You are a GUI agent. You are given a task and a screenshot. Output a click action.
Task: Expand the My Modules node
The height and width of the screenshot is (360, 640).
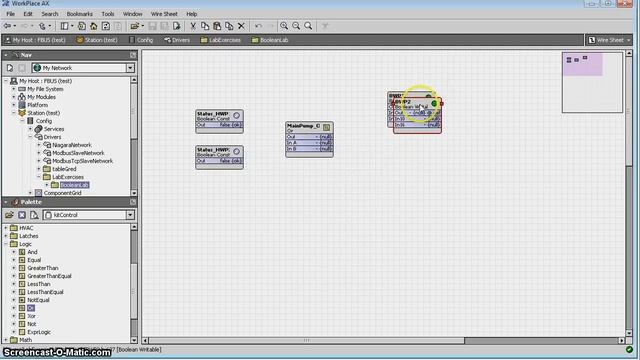point(14,97)
